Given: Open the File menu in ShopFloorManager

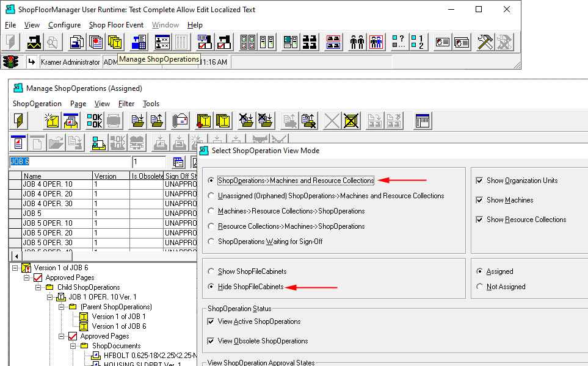Looking at the screenshot, I should [x=10, y=25].
